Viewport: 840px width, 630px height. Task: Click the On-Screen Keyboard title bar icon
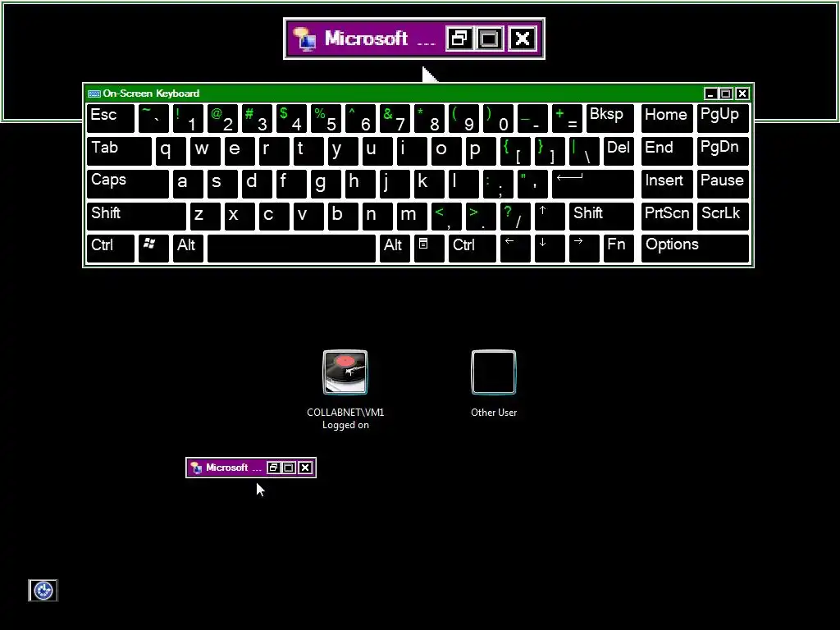click(x=94, y=94)
